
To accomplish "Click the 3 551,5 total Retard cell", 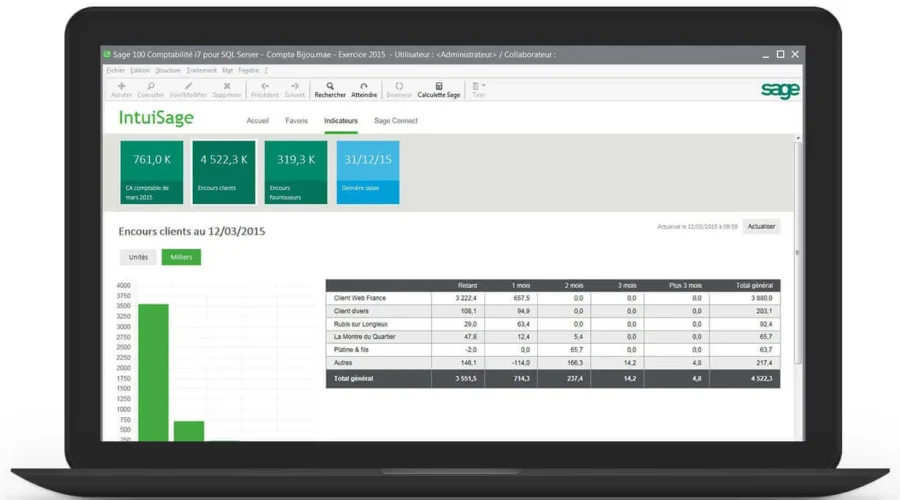I will [466, 379].
